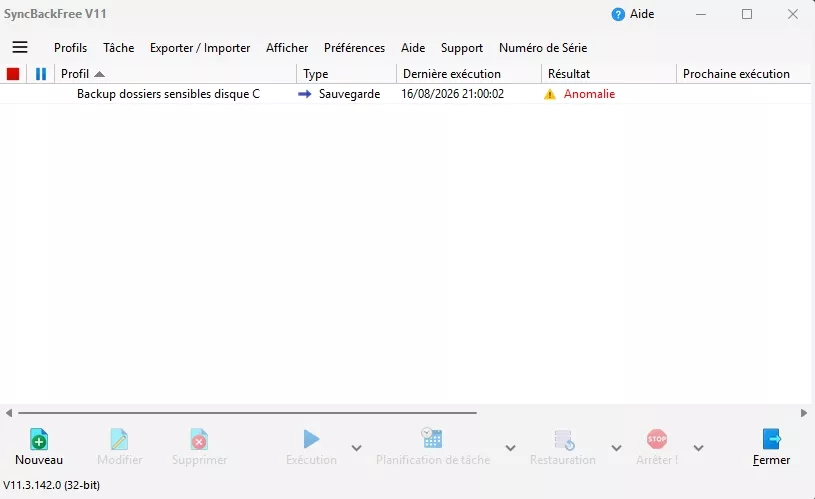Close the SyncBackFree window with X

coord(793,15)
